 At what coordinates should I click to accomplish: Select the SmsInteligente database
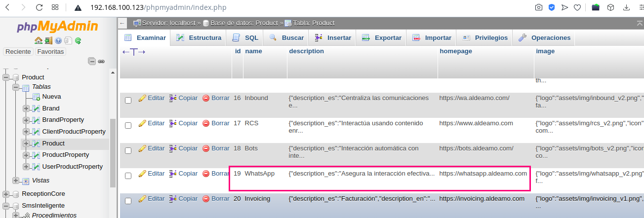43,206
